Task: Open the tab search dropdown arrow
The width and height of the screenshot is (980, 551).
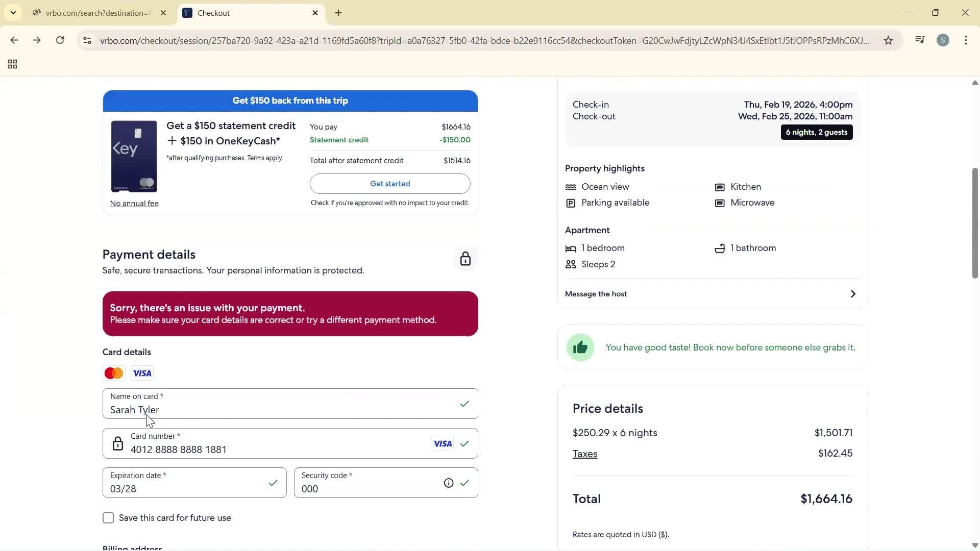Action: 13,13
